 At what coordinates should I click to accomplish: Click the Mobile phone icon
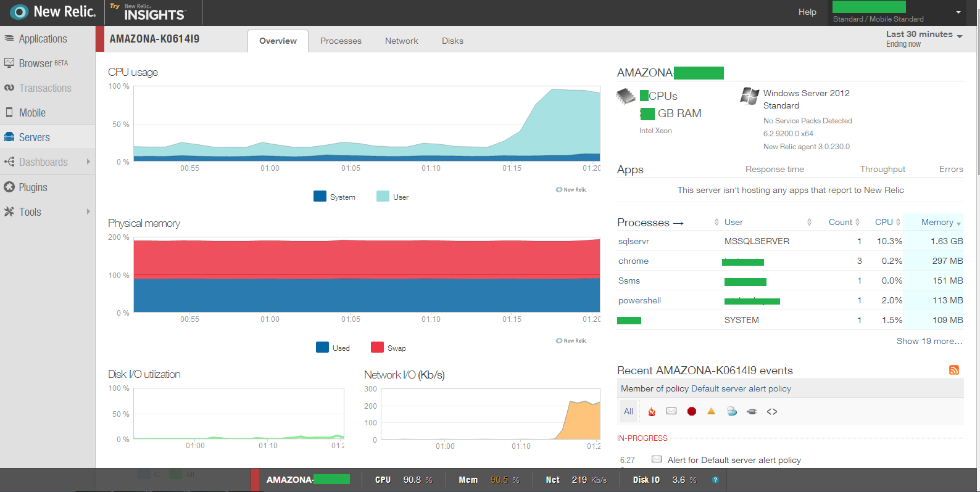(9, 112)
